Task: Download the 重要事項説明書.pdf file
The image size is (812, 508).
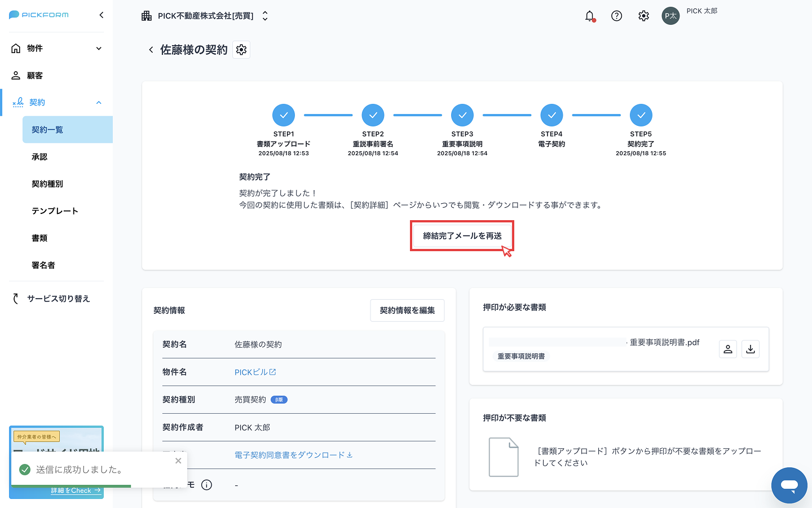Action: click(x=750, y=349)
